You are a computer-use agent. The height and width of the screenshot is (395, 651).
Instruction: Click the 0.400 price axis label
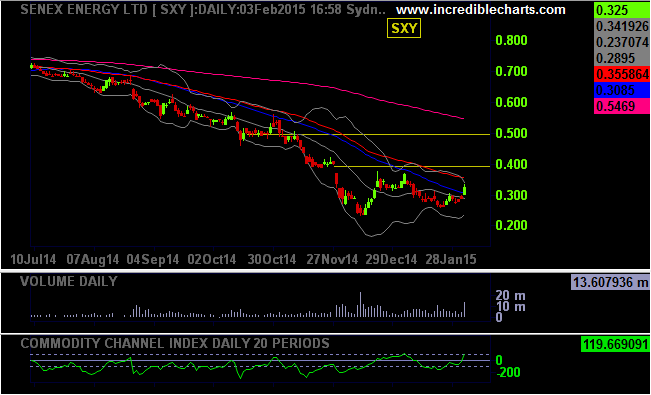coord(511,165)
